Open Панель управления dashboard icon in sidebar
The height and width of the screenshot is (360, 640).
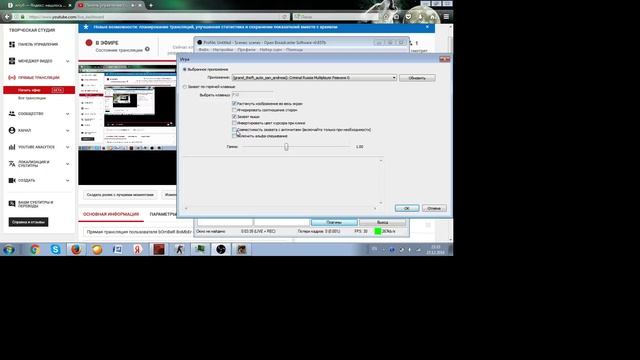12,44
